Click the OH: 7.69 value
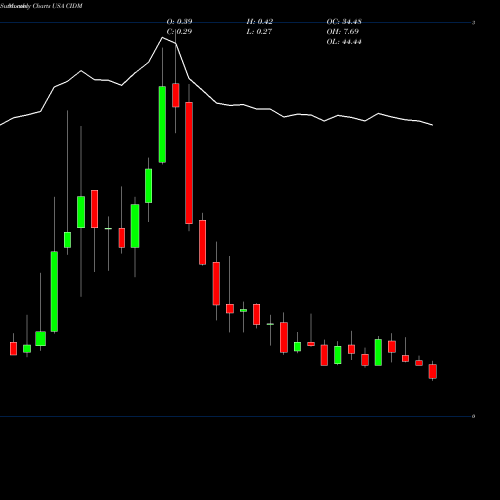Screen dimensions: 500x500 [x=342, y=32]
